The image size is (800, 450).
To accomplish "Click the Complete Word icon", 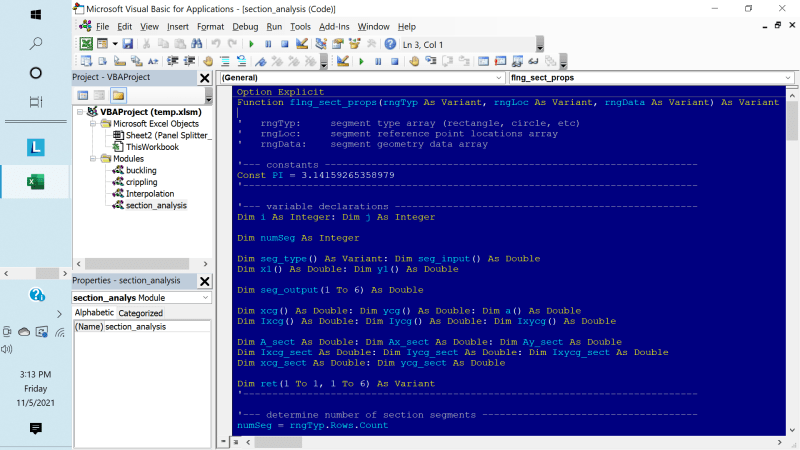I will [153, 61].
